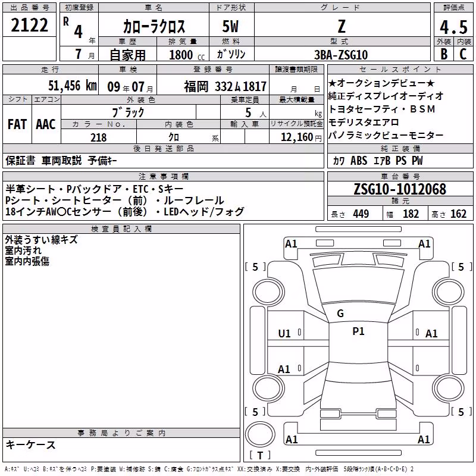This screenshot has width=476, height=476.
Task: Select inspector note 外装うすい線キズ
Action: [41, 240]
